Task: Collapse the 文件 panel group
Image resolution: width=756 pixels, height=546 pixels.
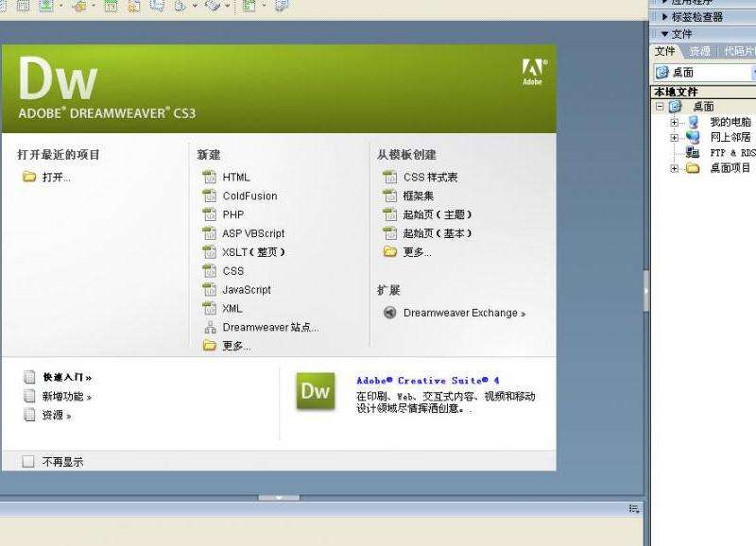Action: (665, 34)
